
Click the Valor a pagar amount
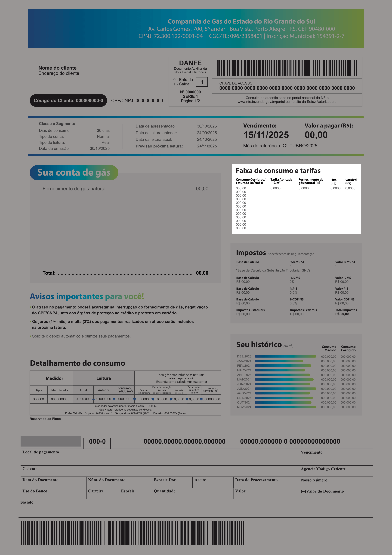316,135
